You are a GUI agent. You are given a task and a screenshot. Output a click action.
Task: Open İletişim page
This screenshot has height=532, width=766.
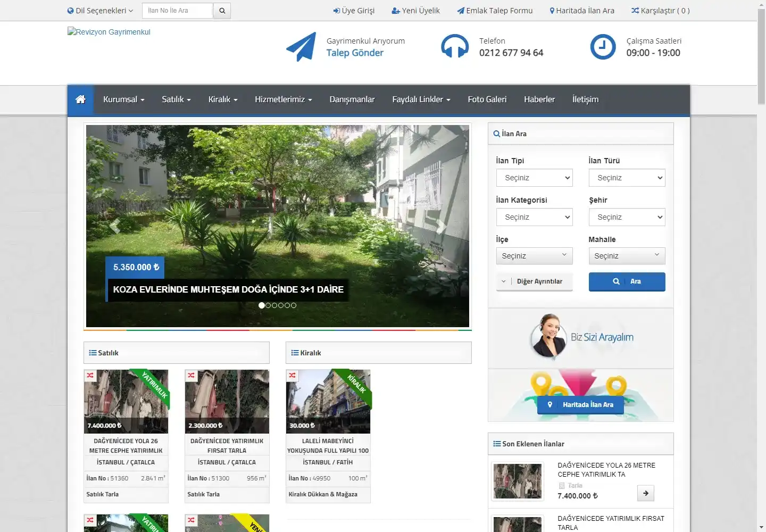585,99
